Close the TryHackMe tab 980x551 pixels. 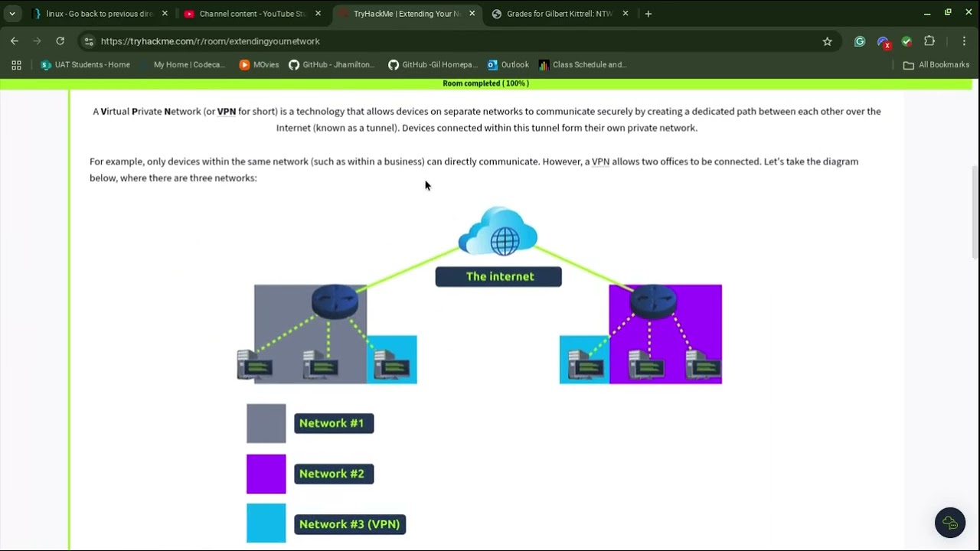click(472, 14)
